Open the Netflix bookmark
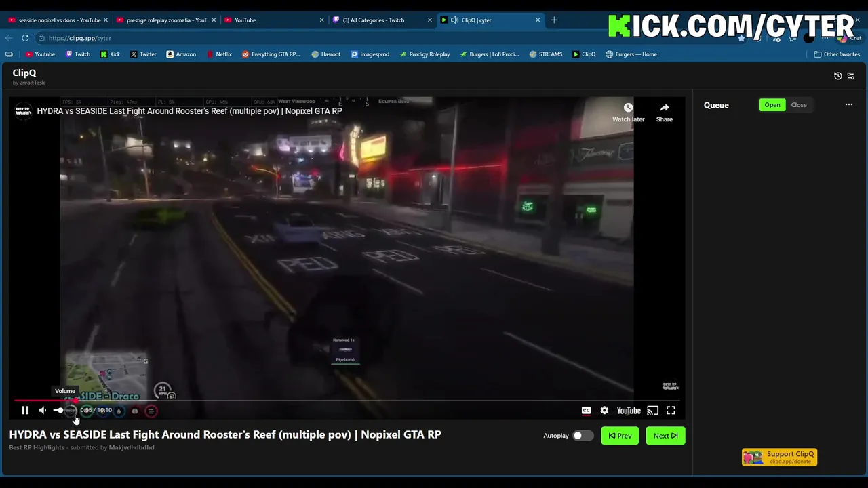 tap(219, 54)
